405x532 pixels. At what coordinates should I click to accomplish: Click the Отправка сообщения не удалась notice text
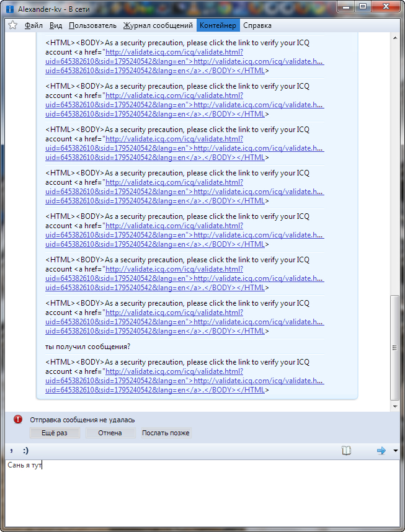pos(82,420)
